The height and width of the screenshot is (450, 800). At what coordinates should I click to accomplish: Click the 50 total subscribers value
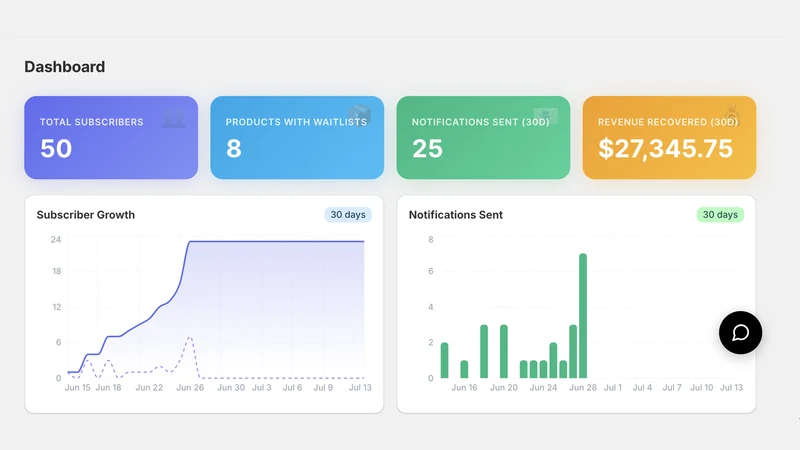tap(56, 148)
